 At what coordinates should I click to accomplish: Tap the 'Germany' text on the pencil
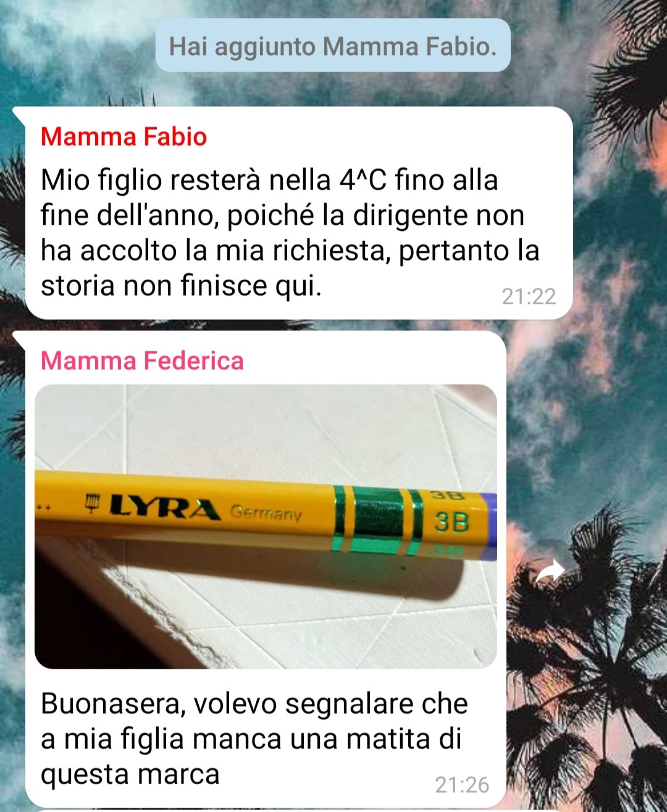[266, 513]
